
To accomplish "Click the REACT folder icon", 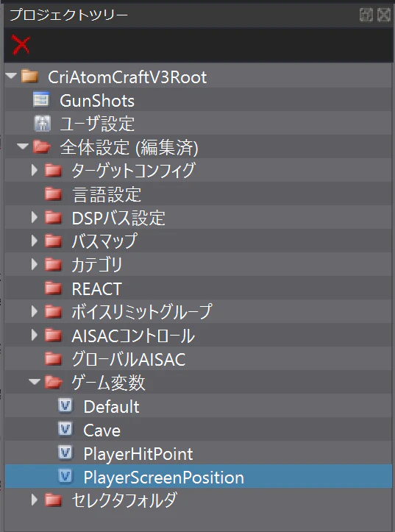I will [x=53, y=288].
